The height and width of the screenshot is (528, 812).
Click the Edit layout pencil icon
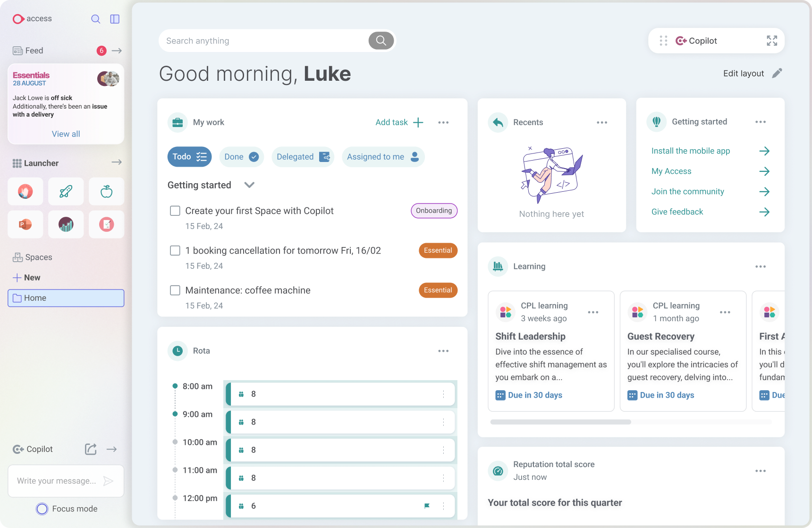click(x=777, y=73)
